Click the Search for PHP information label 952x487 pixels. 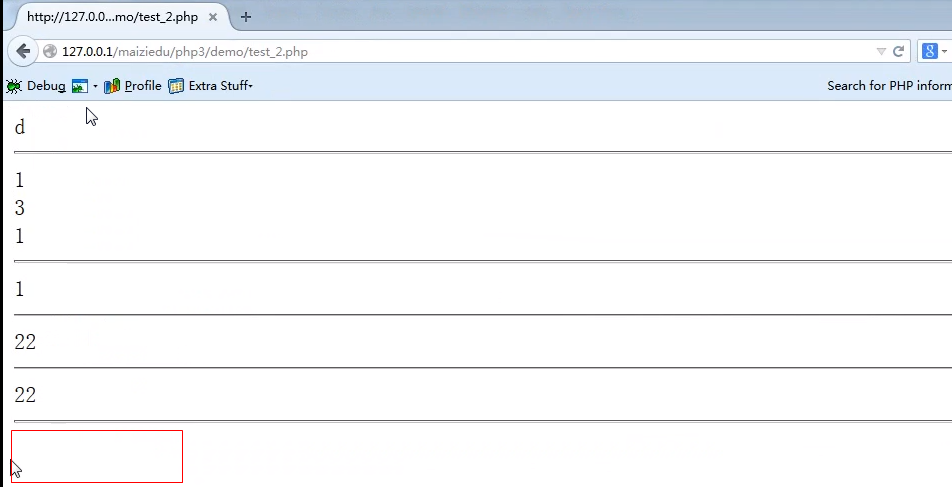pyautogui.click(x=889, y=86)
